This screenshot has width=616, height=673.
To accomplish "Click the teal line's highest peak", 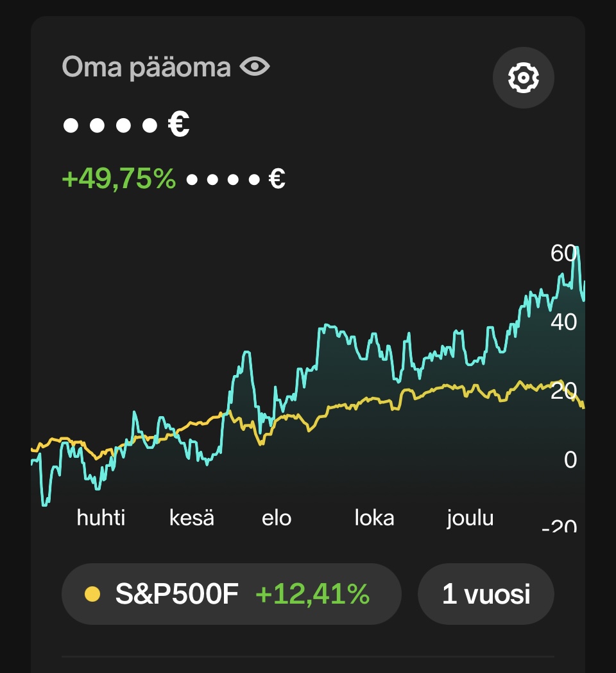I will (577, 248).
